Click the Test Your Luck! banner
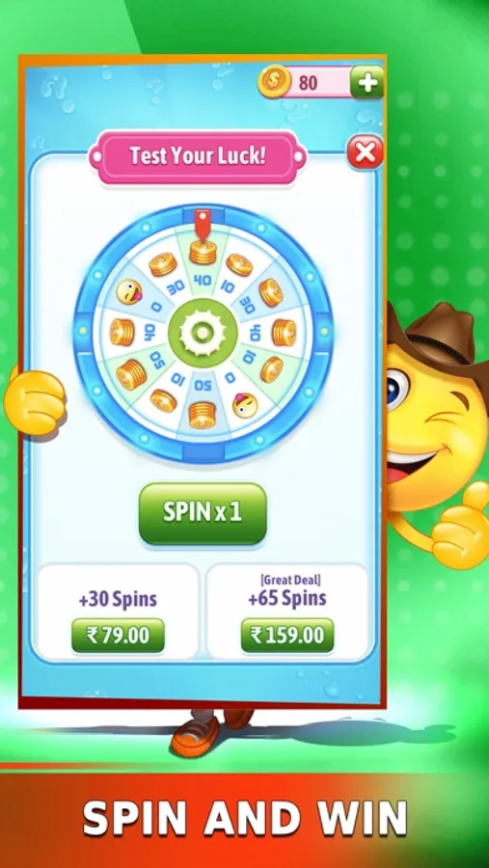 pyautogui.click(x=198, y=156)
